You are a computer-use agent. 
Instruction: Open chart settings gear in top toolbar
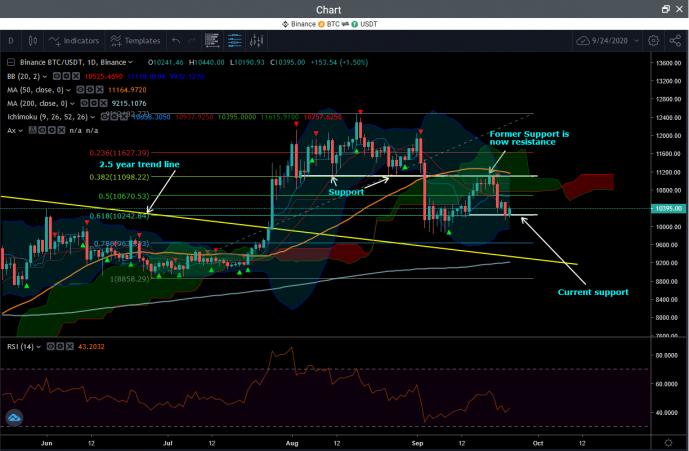pos(653,41)
